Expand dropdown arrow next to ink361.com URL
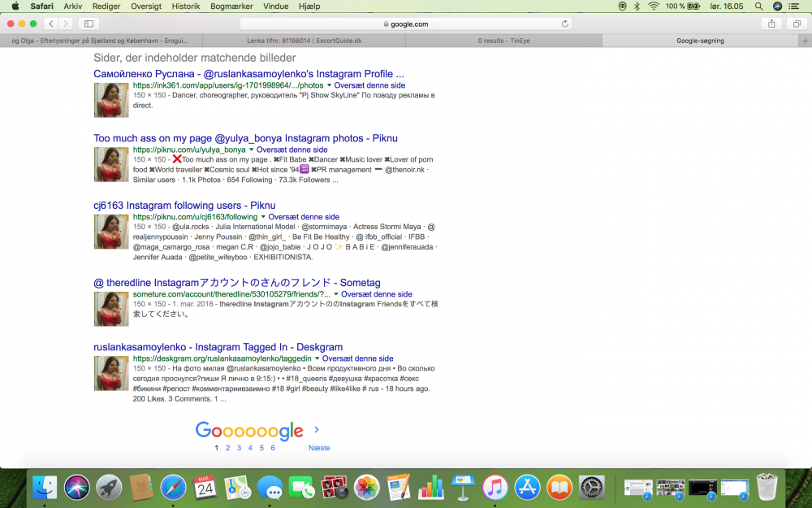 click(329, 85)
